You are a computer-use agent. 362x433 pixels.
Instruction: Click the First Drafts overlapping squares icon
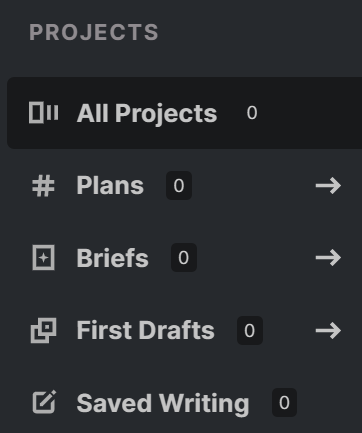[43, 330]
